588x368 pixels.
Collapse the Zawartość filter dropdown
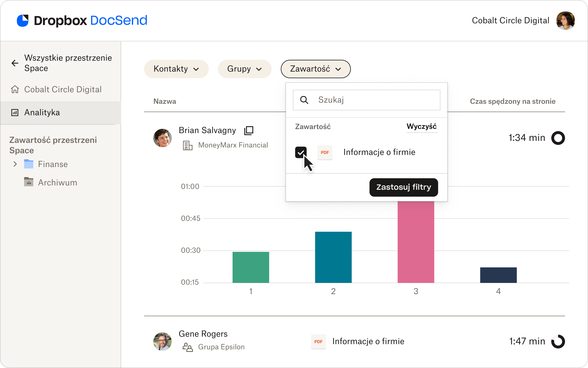point(316,69)
